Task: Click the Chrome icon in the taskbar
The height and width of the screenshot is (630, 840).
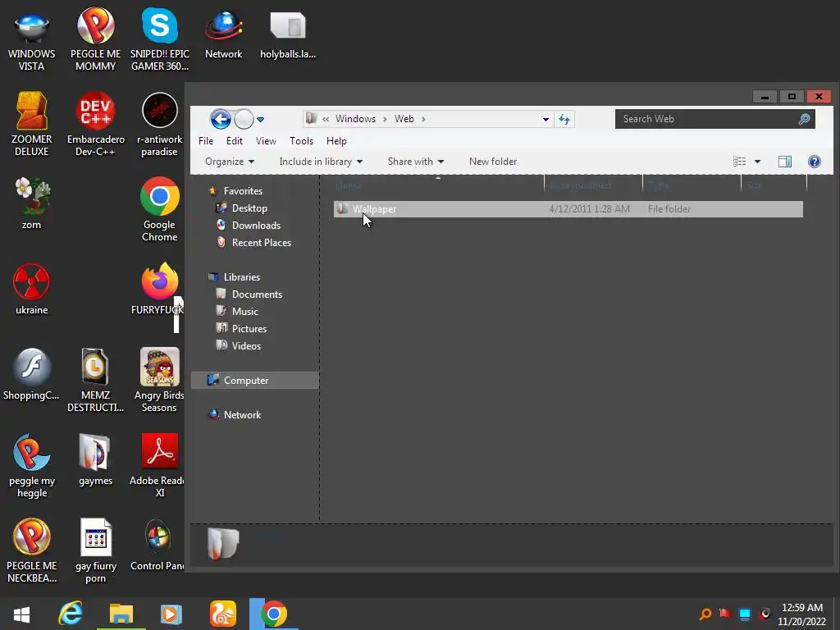Action: pyautogui.click(x=274, y=614)
